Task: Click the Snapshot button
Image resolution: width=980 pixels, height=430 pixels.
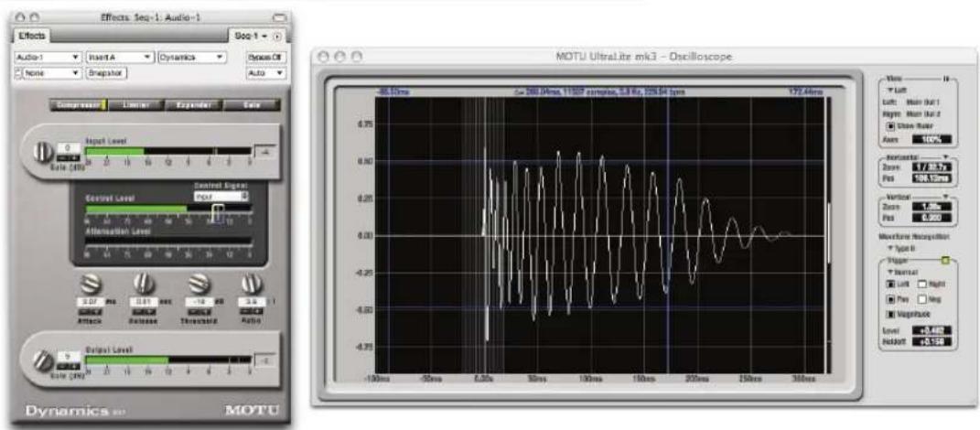Action: [x=106, y=73]
